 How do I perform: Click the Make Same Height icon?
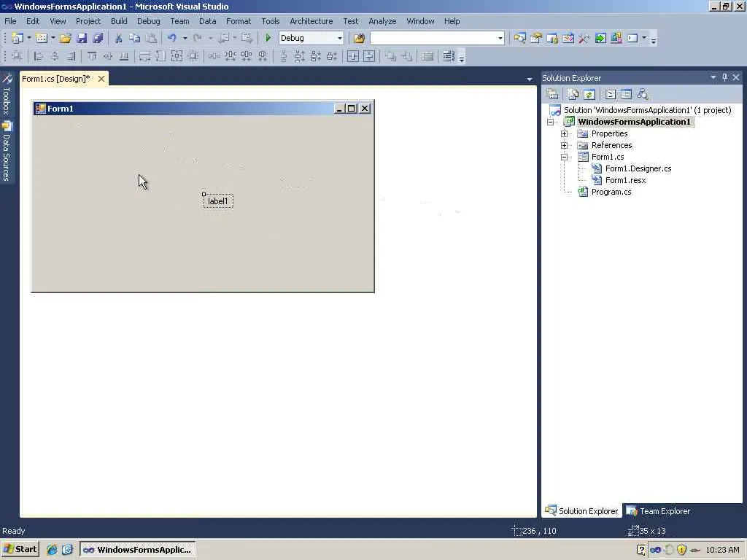pos(161,57)
